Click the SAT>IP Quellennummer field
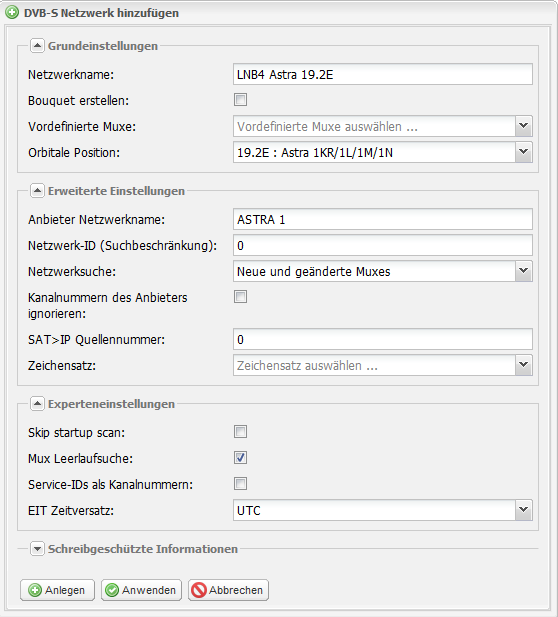The image size is (558, 617). pos(382,339)
